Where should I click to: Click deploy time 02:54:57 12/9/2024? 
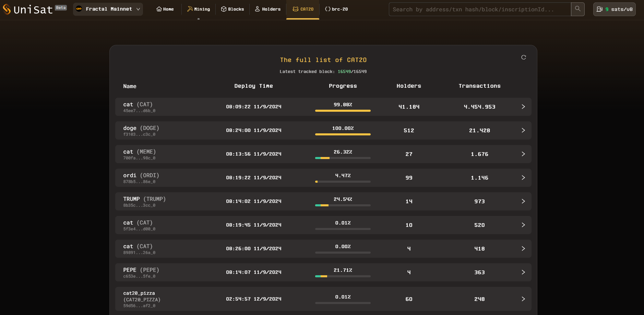pyautogui.click(x=253, y=299)
